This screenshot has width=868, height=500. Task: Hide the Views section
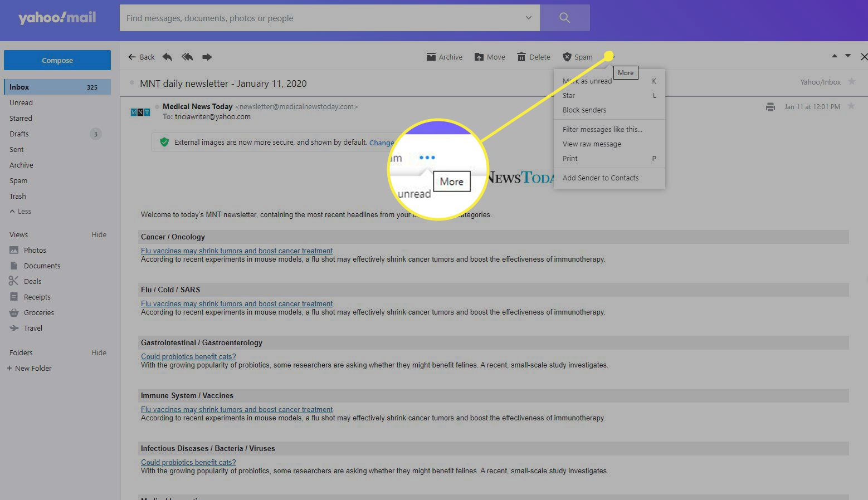(x=99, y=234)
